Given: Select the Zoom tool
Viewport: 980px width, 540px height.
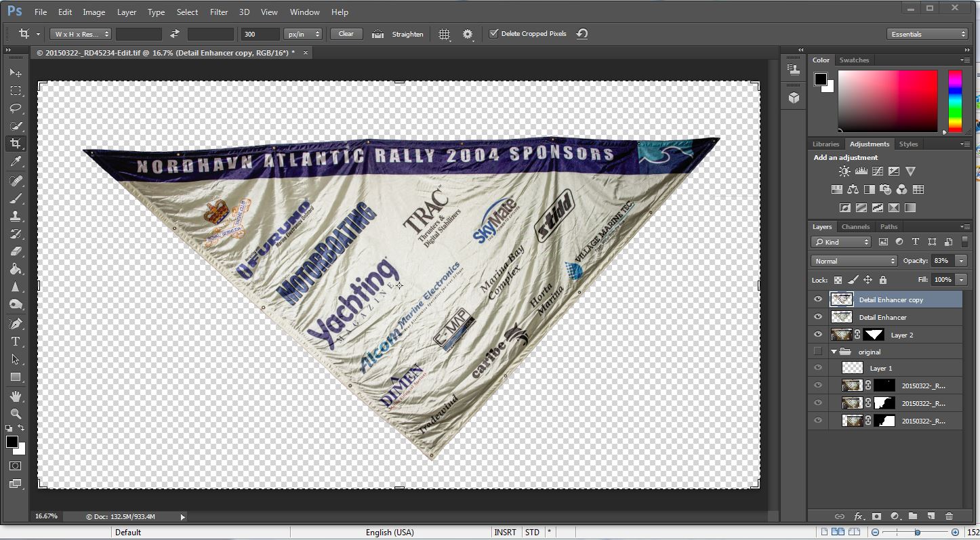Looking at the screenshot, I should coord(15,414).
